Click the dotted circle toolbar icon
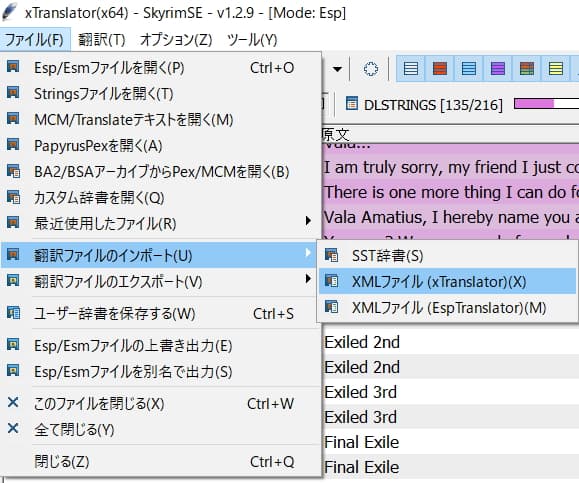579x483 pixels. pyautogui.click(x=371, y=69)
